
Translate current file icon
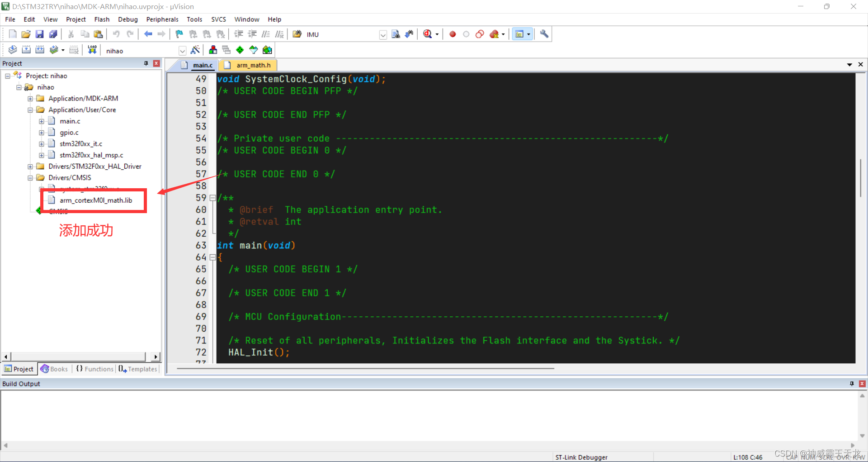[x=13, y=50]
